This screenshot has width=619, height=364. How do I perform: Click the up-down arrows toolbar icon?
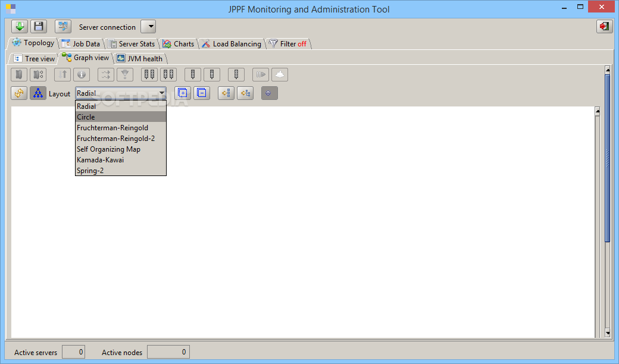coord(62,74)
